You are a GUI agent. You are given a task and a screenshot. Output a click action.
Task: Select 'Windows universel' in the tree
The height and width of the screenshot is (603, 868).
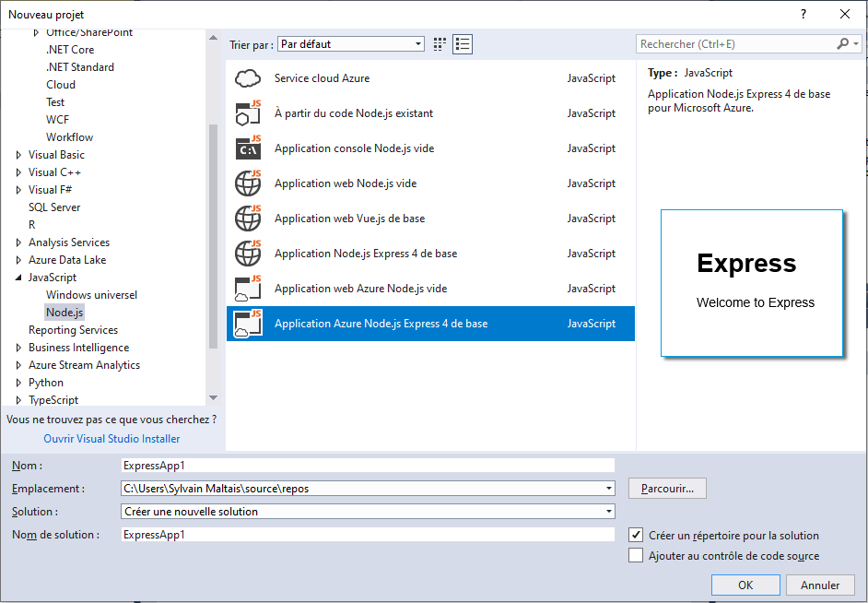point(91,295)
